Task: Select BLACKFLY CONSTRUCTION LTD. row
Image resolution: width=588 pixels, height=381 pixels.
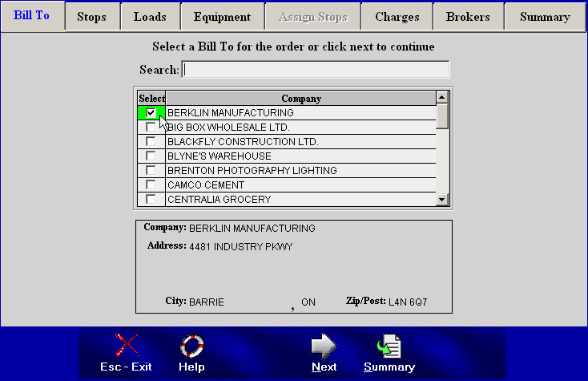Action: (300, 141)
